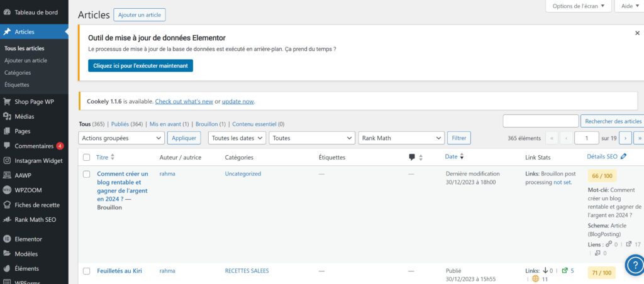
Task: Expand the Aide help panel
Action: click(x=630, y=6)
